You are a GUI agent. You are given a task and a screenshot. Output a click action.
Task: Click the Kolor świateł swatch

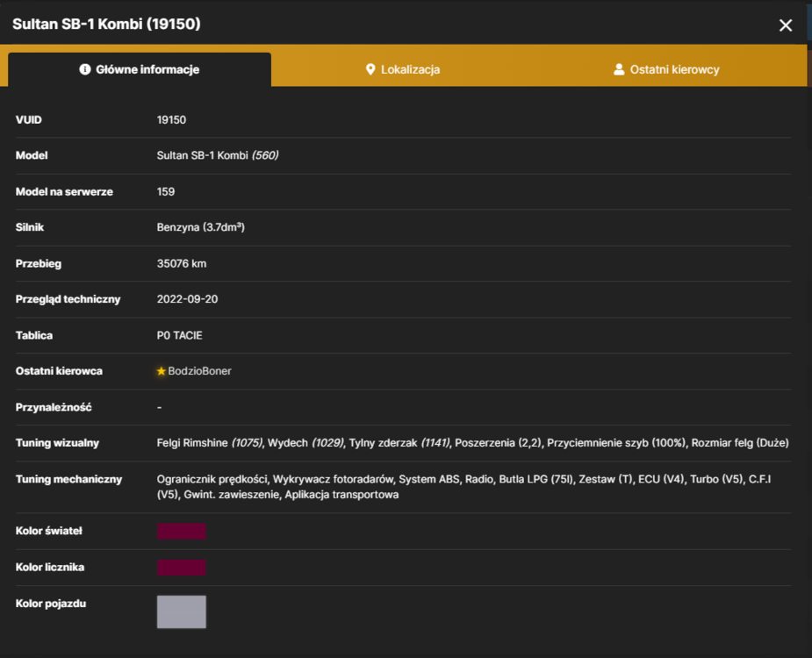point(181,531)
